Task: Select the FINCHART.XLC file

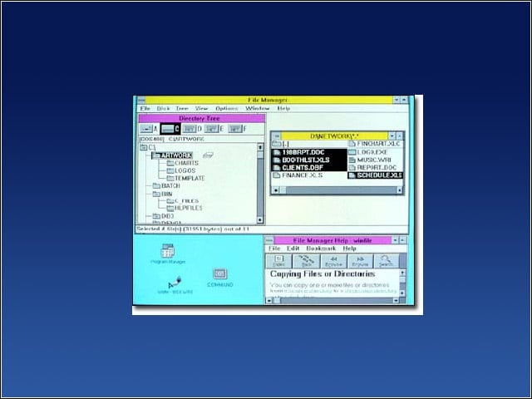Action: point(375,144)
